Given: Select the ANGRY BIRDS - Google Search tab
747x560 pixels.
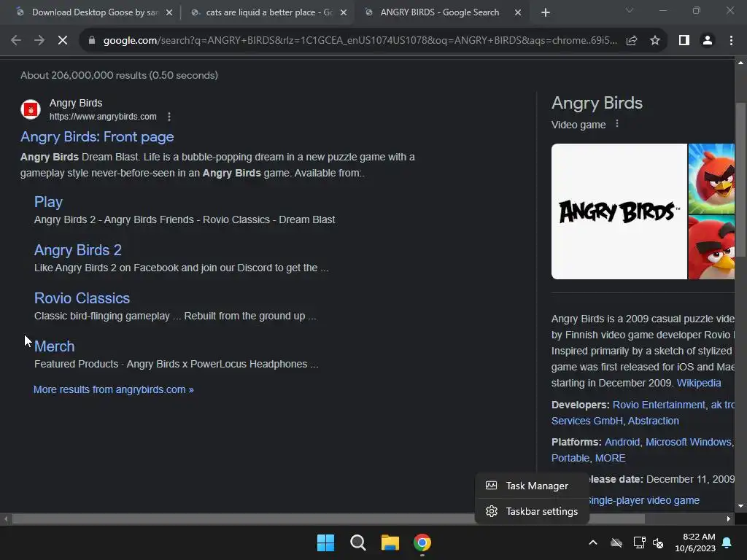Looking at the screenshot, I should [439, 12].
